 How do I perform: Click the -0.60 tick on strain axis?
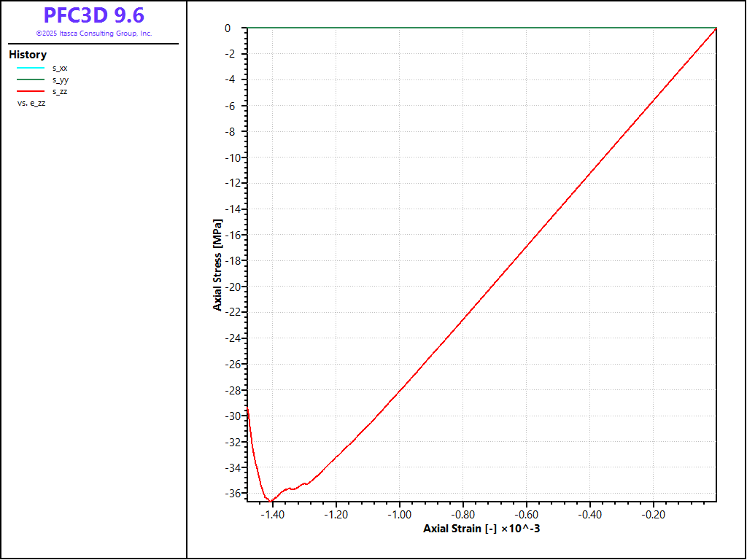tap(526, 514)
